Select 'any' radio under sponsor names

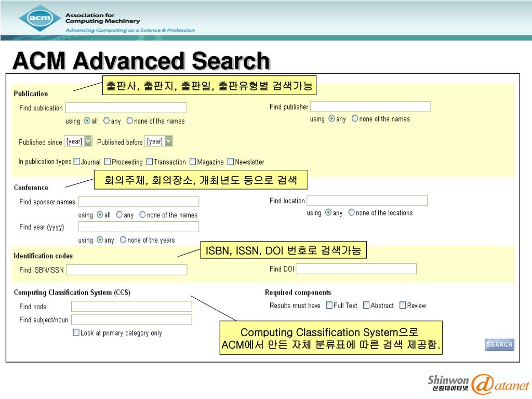point(119,215)
